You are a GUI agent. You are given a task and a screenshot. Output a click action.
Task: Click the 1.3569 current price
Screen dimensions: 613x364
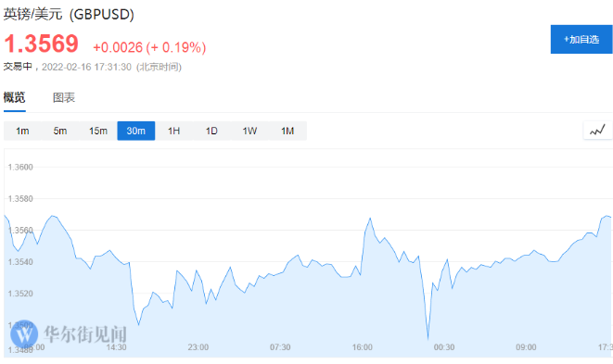(x=41, y=44)
